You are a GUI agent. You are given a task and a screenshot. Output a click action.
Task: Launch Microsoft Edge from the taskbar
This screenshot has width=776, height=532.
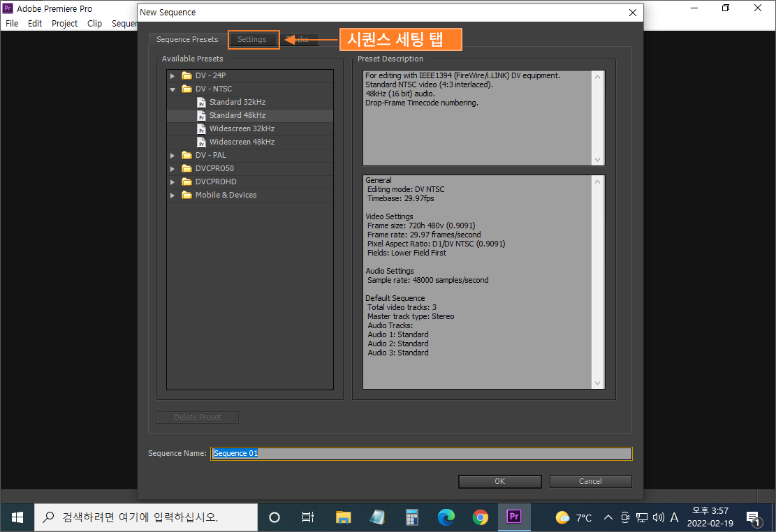tap(446, 517)
